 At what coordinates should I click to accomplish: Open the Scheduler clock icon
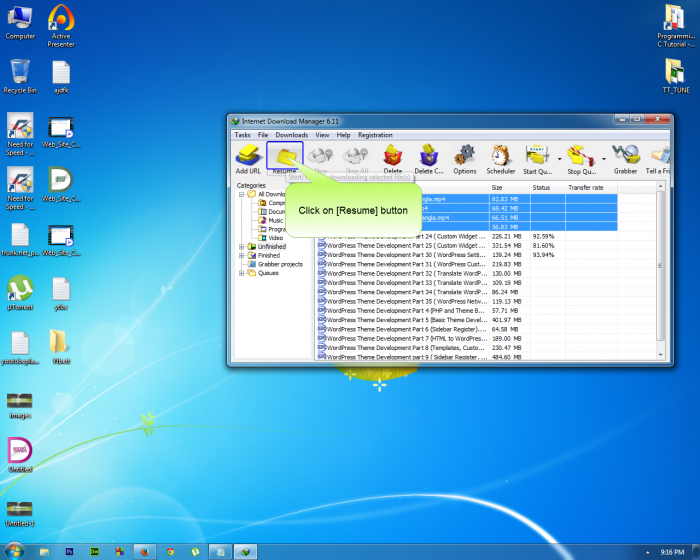501,156
